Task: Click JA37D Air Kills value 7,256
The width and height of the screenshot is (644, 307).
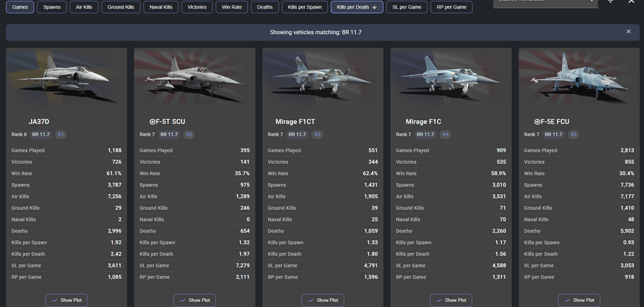Action: point(115,196)
